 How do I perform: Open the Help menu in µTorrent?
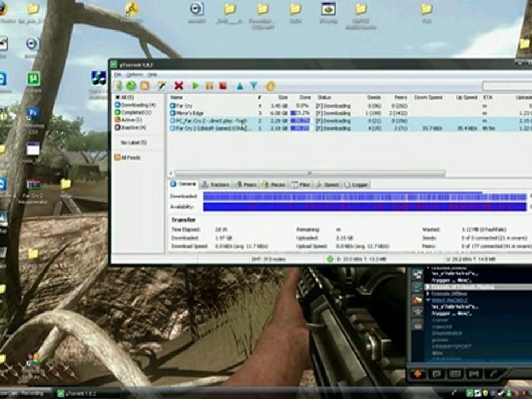click(152, 74)
